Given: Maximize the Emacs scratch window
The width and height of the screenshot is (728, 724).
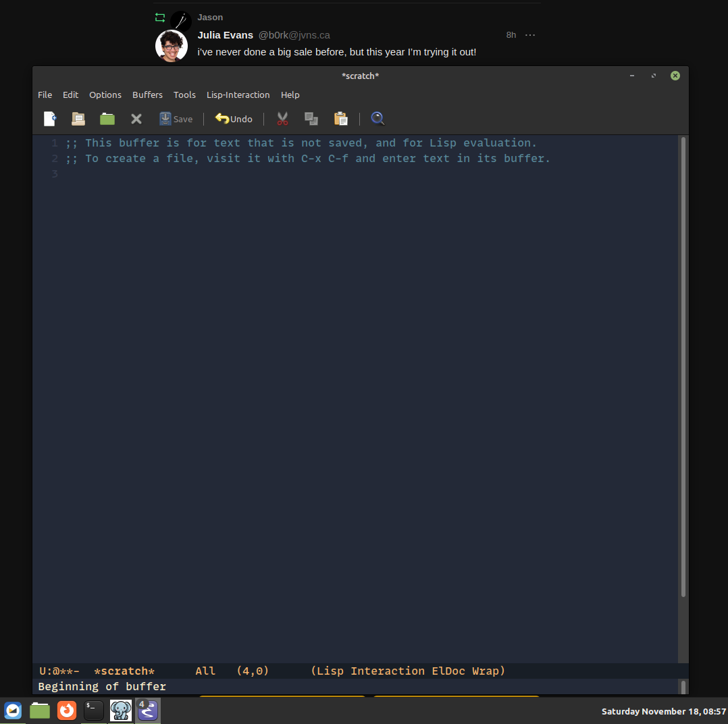Looking at the screenshot, I should click(654, 76).
